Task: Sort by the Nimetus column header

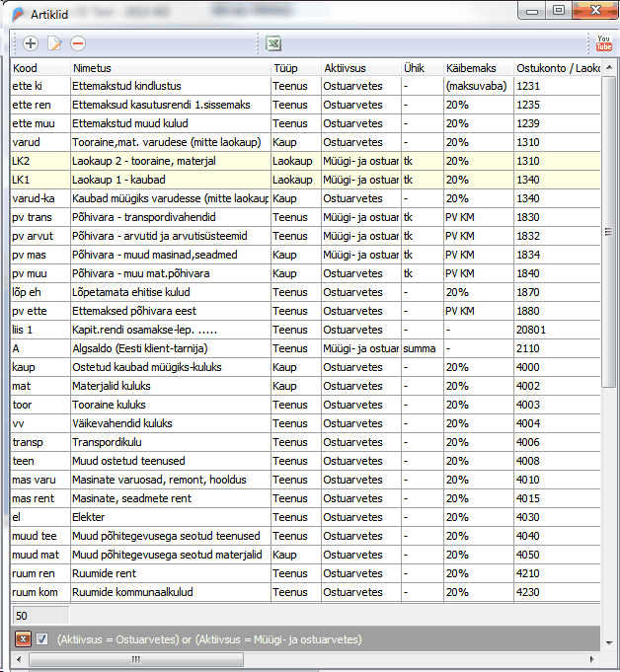Action: point(171,68)
